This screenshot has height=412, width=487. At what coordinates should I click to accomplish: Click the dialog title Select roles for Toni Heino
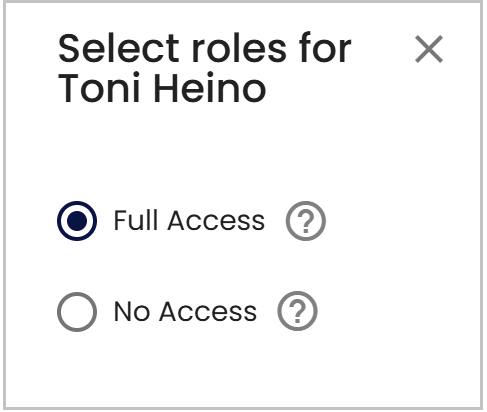[205, 68]
